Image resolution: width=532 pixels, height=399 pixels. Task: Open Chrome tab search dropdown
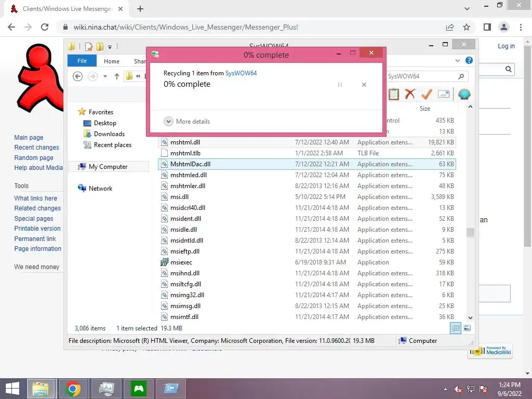467,9
